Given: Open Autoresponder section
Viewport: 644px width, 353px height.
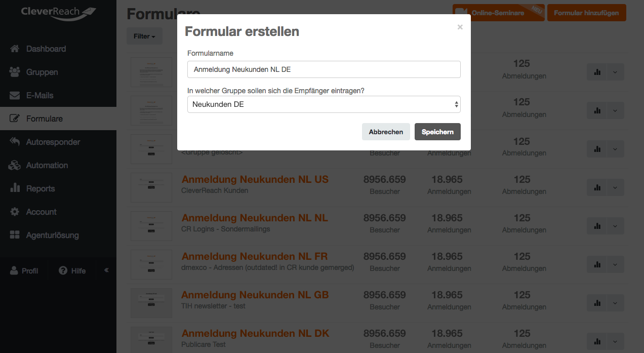Looking at the screenshot, I should point(58,142).
